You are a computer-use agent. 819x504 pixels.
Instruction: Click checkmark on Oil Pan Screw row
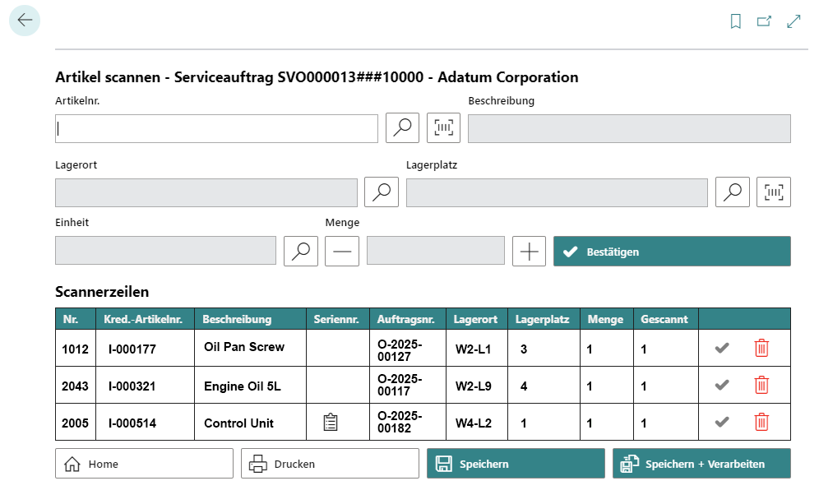[722, 348]
